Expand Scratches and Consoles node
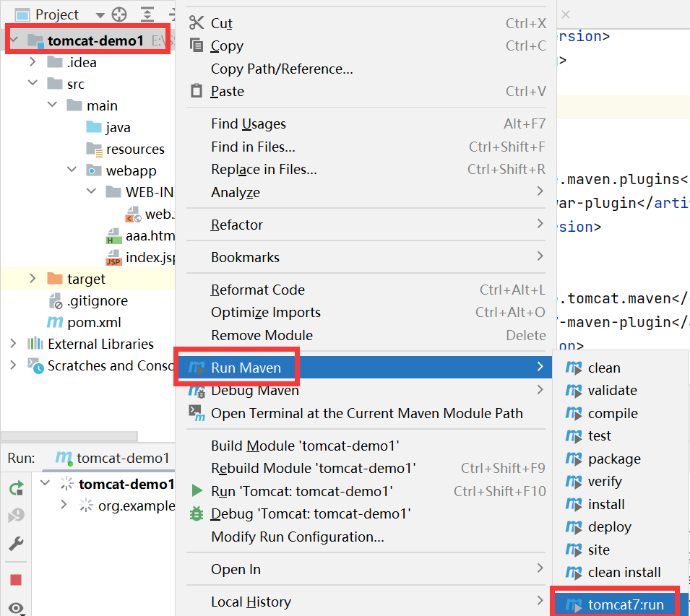Viewport: 690px width, 616px height. (x=13, y=365)
